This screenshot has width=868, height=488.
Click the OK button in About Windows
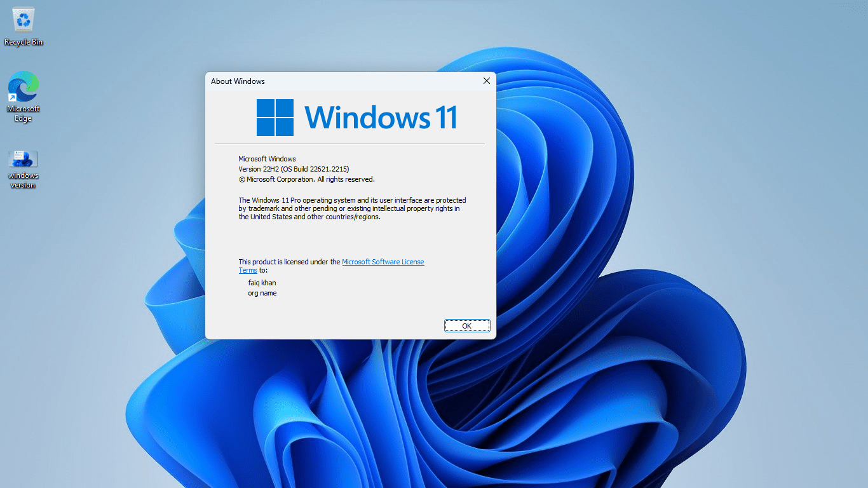pyautogui.click(x=467, y=326)
